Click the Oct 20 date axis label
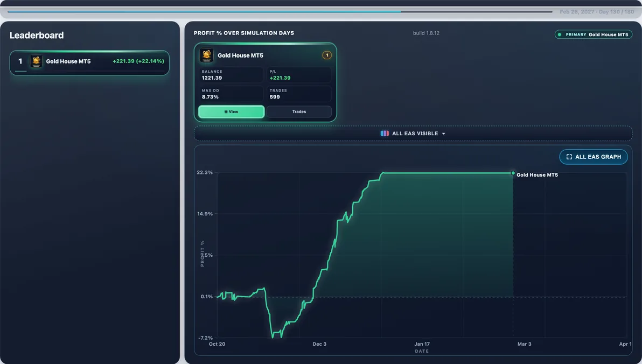This screenshot has width=642, height=364. tap(217, 344)
